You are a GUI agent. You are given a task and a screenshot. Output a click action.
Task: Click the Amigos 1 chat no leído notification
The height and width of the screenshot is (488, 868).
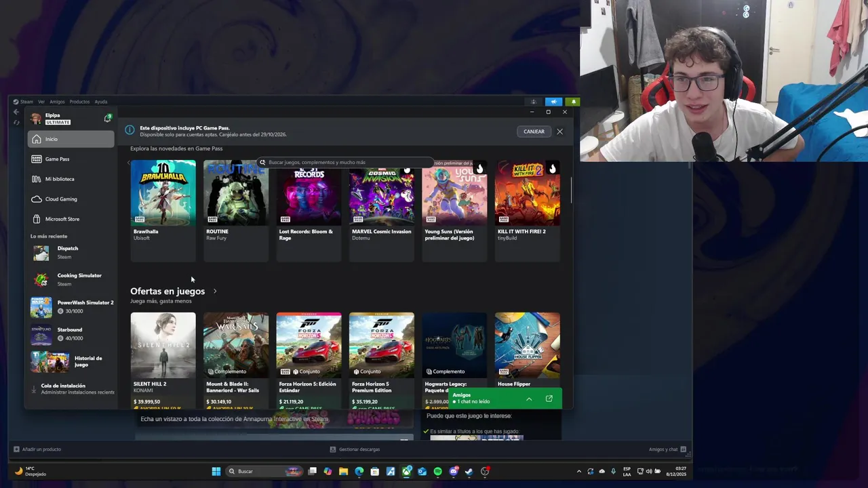(505, 399)
